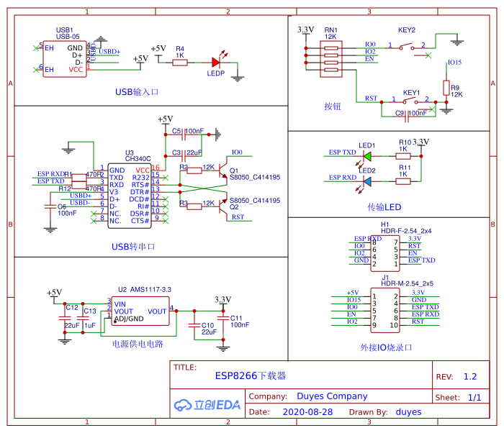Select resistor R4 1K symbol

180,63
